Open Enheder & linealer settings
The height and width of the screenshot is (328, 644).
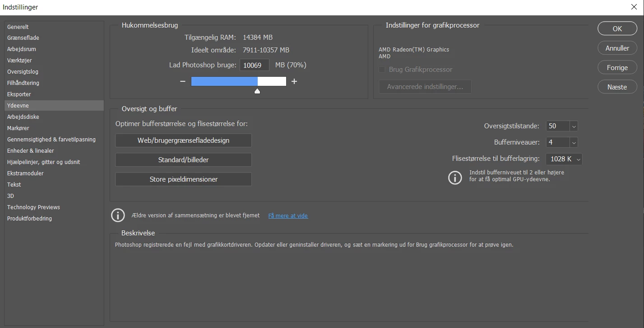coord(54,151)
